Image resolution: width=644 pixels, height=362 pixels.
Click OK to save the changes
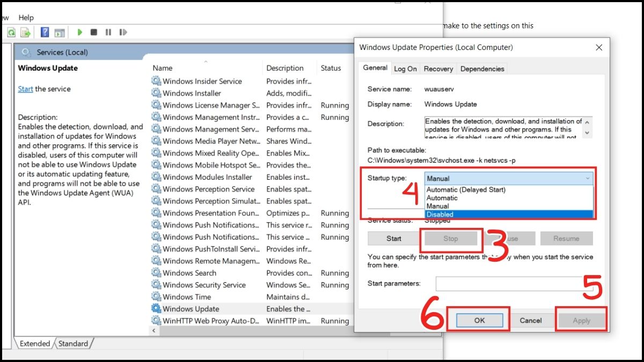479,320
